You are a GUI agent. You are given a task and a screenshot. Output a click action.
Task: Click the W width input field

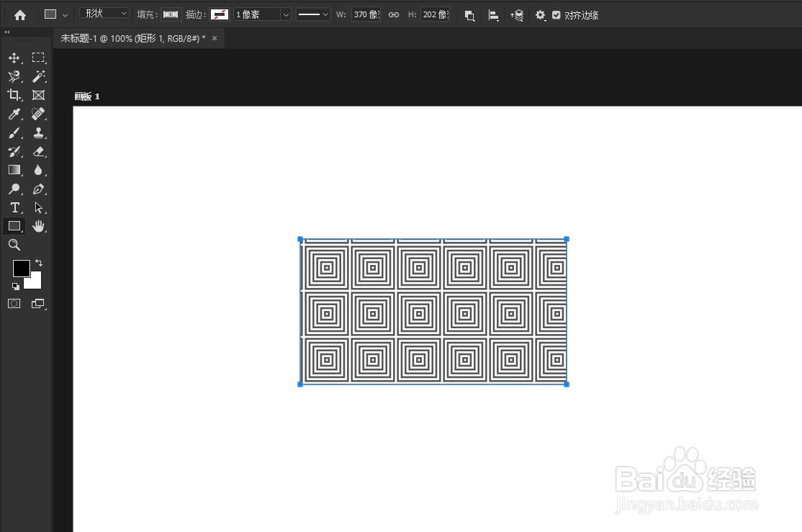[x=366, y=15]
